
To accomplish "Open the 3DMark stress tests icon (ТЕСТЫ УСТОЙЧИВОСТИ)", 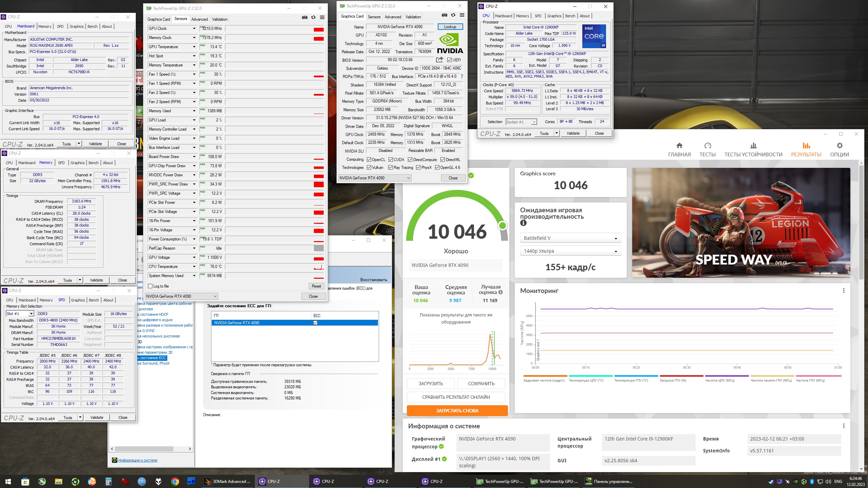I will [753, 145].
